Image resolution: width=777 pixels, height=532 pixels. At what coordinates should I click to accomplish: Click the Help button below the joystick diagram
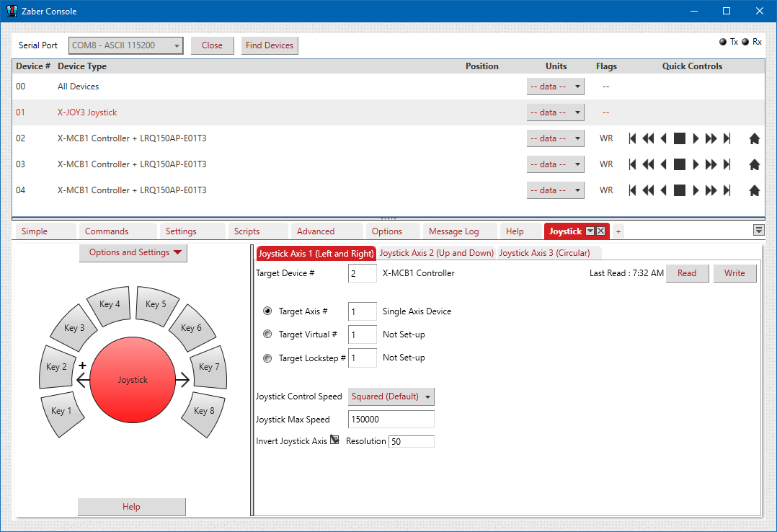(x=131, y=507)
